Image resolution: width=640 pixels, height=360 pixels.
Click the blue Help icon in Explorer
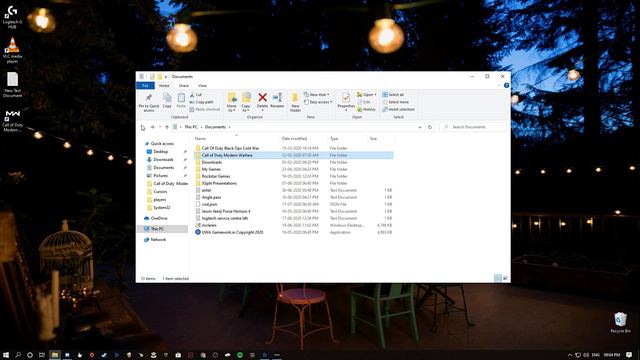coord(507,85)
